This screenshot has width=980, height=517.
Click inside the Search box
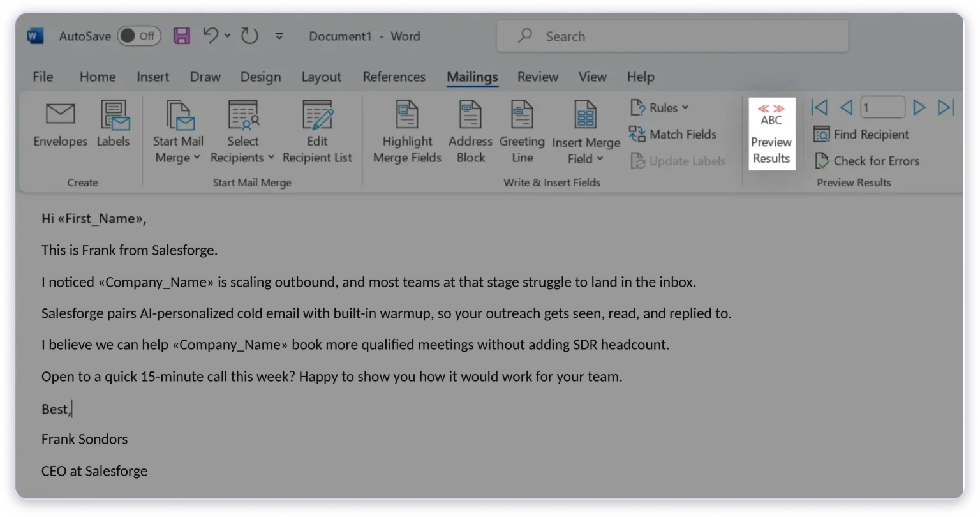[672, 36]
